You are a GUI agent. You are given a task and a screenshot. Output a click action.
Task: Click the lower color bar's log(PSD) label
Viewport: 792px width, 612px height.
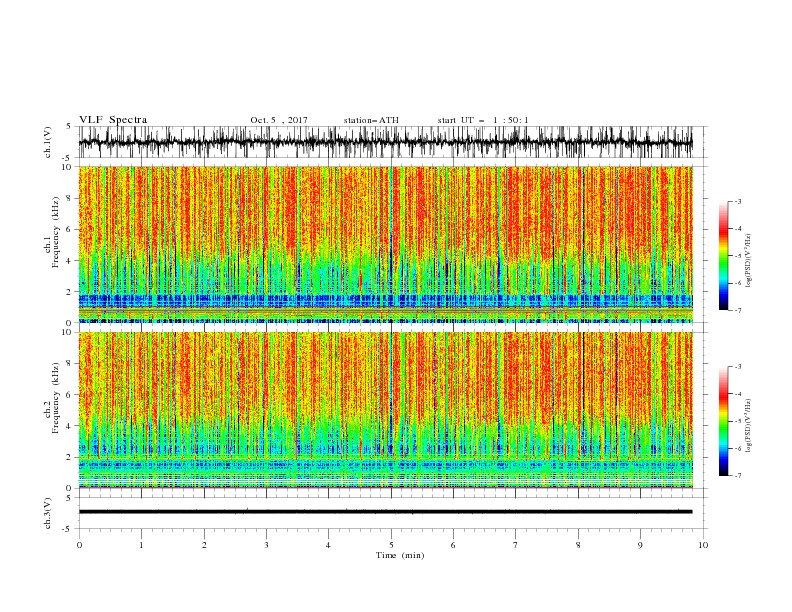pyautogui.click(x=748, y=425)
